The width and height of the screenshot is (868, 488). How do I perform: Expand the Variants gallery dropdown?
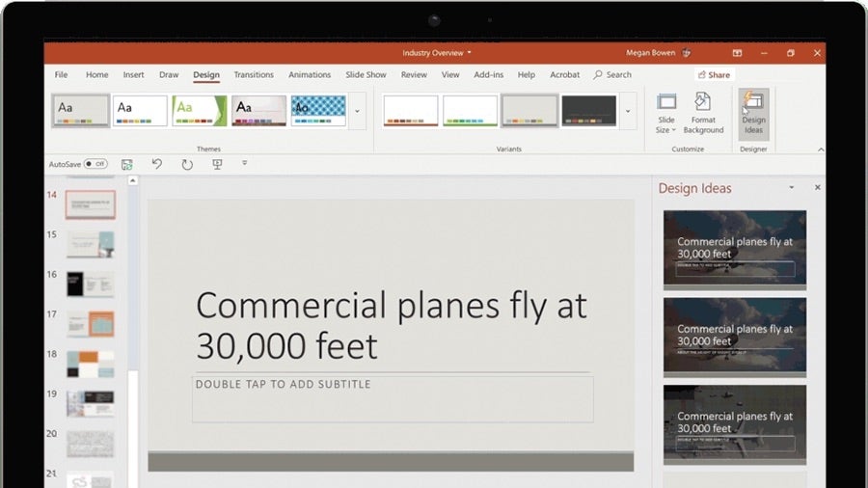pyautogui.click(x=628, y=111)
